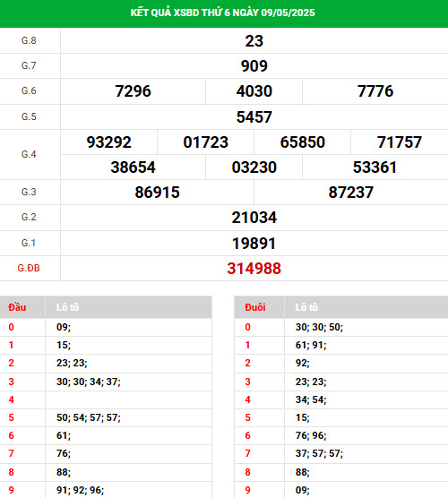Click Đuôi row 7 lô tô values
This screenshot has height=498, width=448.
point(319,453)
